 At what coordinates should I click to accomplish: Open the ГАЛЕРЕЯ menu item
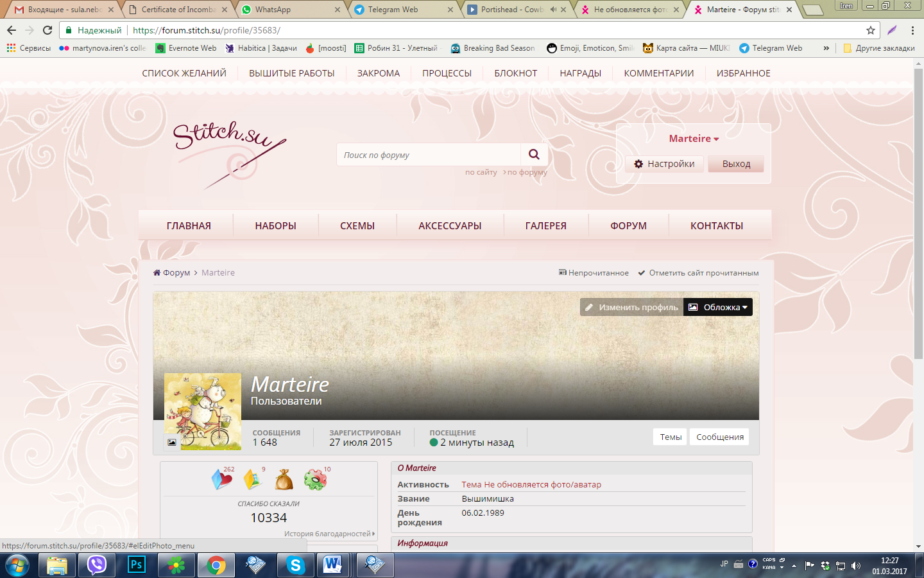click(545, 226)
